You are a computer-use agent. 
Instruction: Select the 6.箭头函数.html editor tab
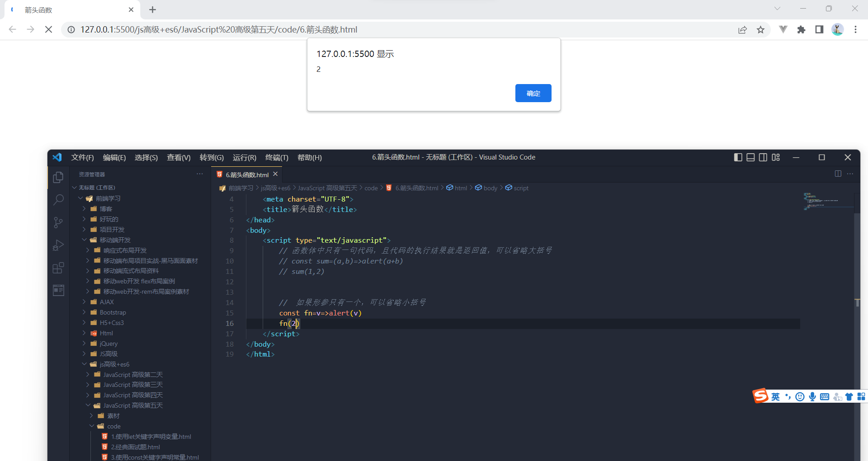coord(246,174)
